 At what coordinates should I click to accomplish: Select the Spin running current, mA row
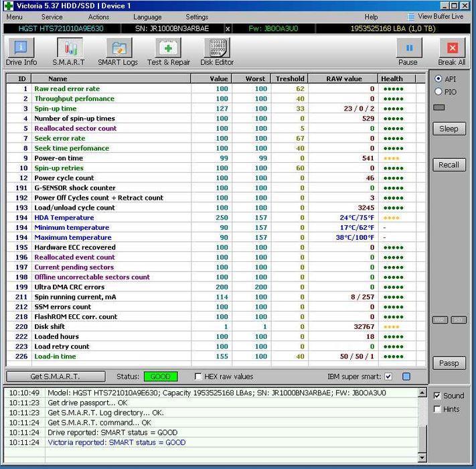216,297
